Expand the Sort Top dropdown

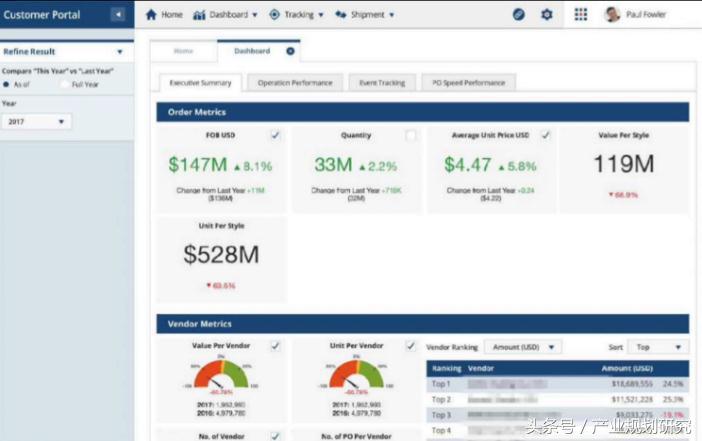tap(658, 347)
